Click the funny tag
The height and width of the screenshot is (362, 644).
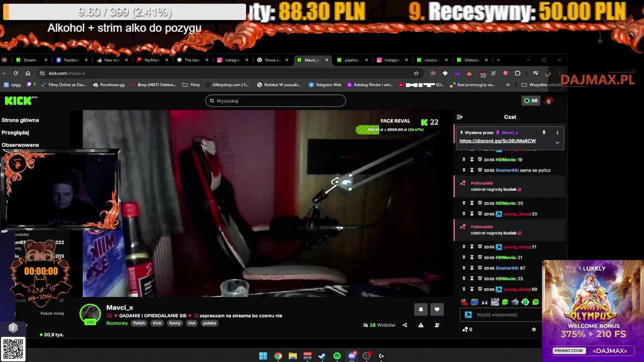pos(175,323)
